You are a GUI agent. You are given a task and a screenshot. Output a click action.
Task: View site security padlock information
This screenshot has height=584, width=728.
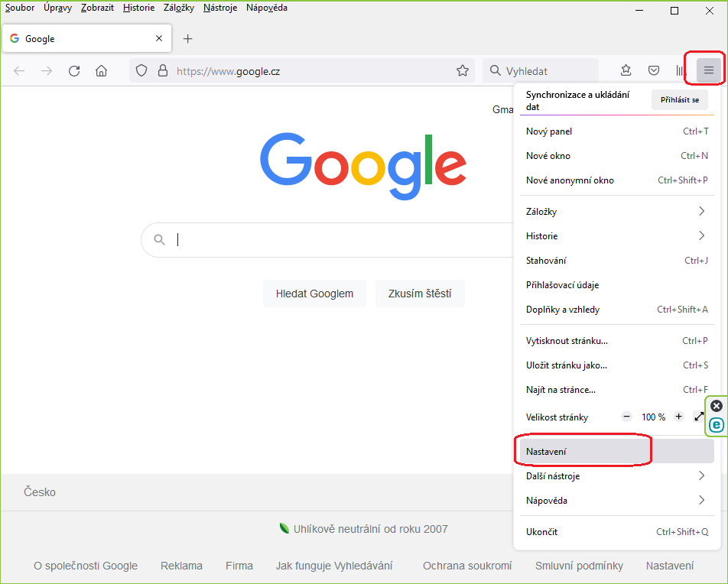coord(162,70)
